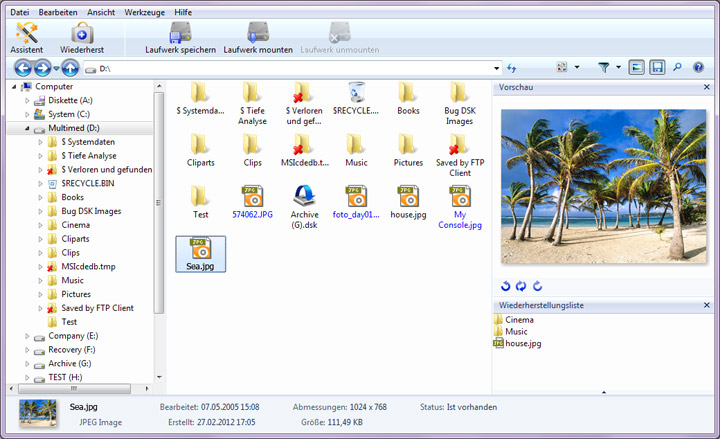Viewport: 720px width, 439px height.
Task: Collapse the Computer tree node
Action: (x=14, y=86)
